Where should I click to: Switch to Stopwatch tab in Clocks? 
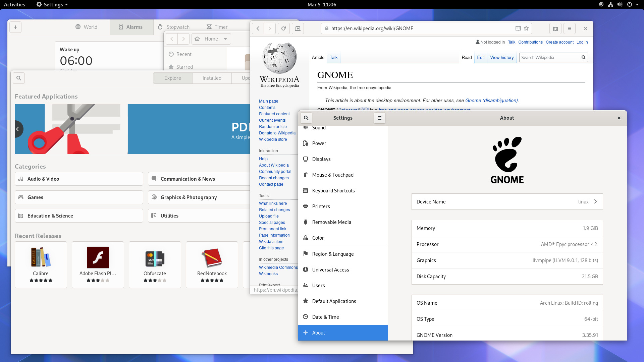pyautogui.click(x=174, y=27)
